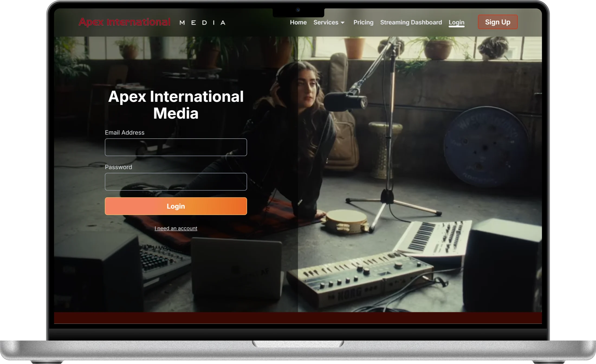Click the Apex International logo
Image resolution: width=596 pixels, height=364 pixels.
(x=124, y=22)
